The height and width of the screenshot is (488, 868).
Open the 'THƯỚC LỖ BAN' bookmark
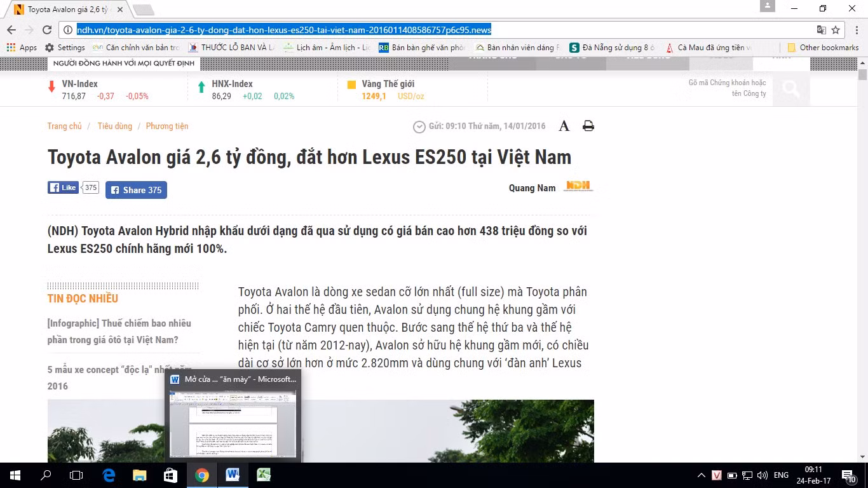pos(232,48)
